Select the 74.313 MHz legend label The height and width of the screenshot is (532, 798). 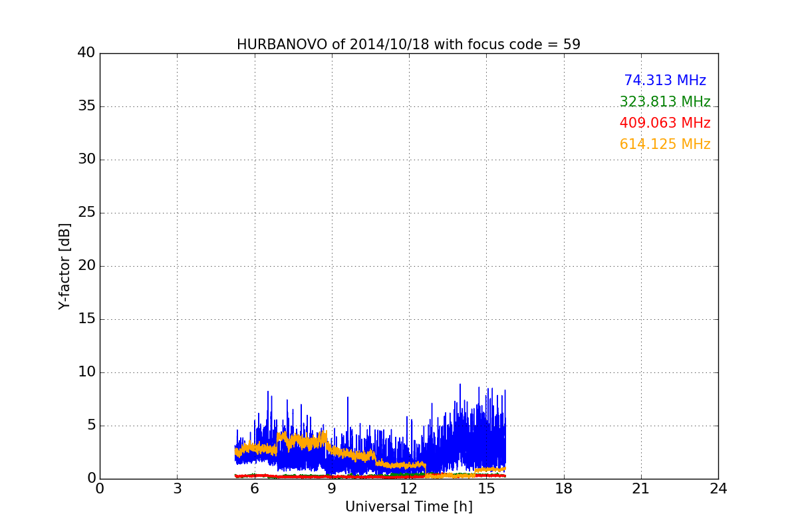(665, 80)
